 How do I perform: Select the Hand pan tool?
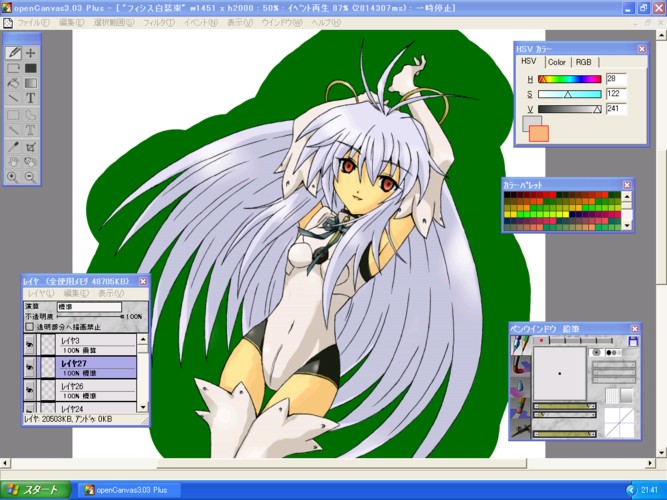coord(14,162)
